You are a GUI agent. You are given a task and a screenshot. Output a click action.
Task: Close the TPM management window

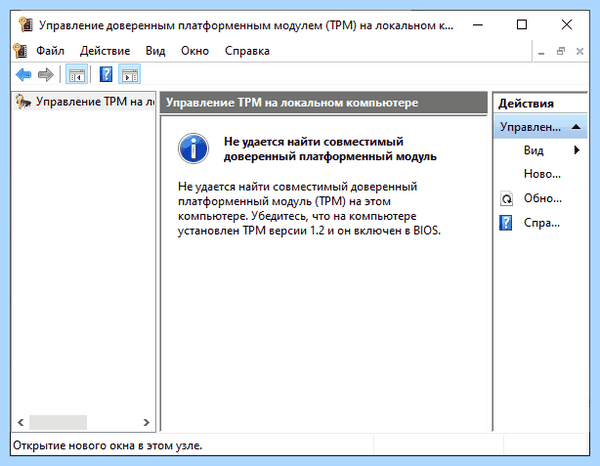pyautogui.click(x=566, y=25)
